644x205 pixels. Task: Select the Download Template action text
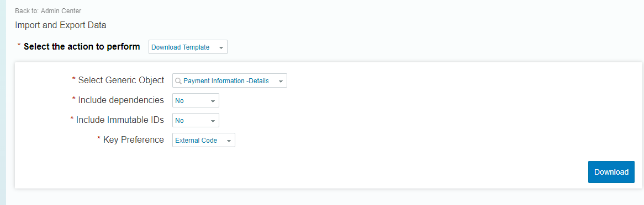pyautogui.click(x=180, y=47)
